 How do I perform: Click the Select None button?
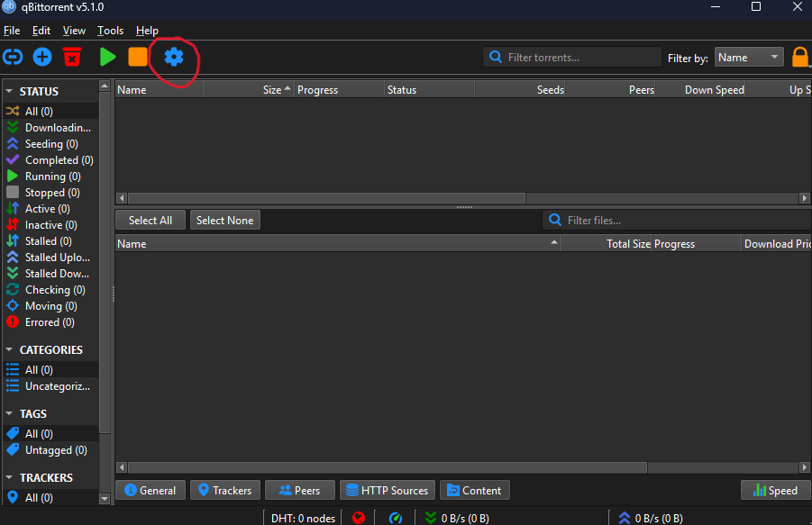point(225,220)
